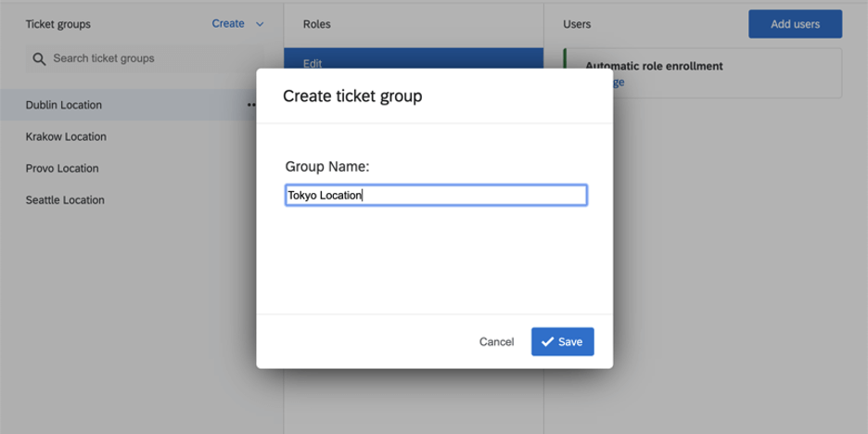Click the Group Name label
The width and height of the screenshot is (868, 434).
[x=327, y=167]
